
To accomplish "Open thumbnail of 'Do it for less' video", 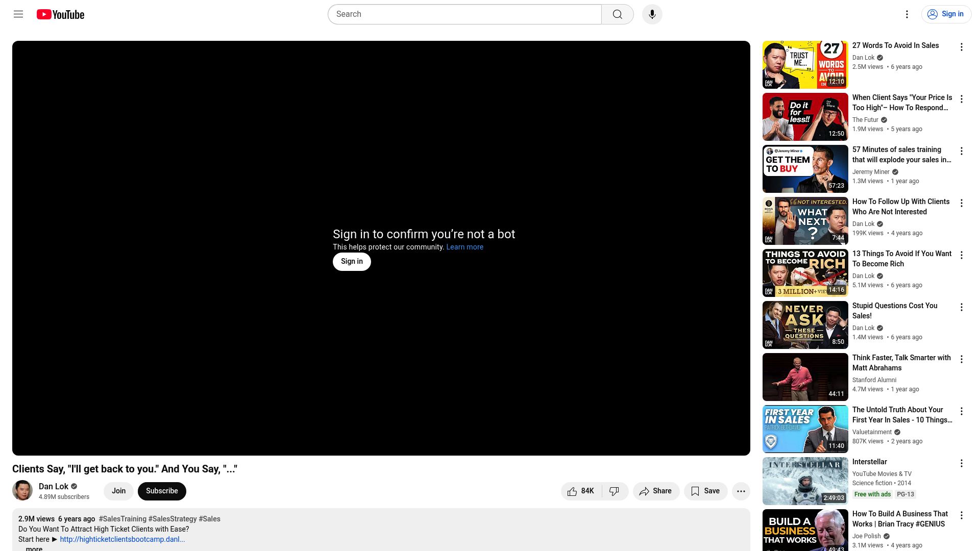I will pyautogui.click(x=805, y=117).
